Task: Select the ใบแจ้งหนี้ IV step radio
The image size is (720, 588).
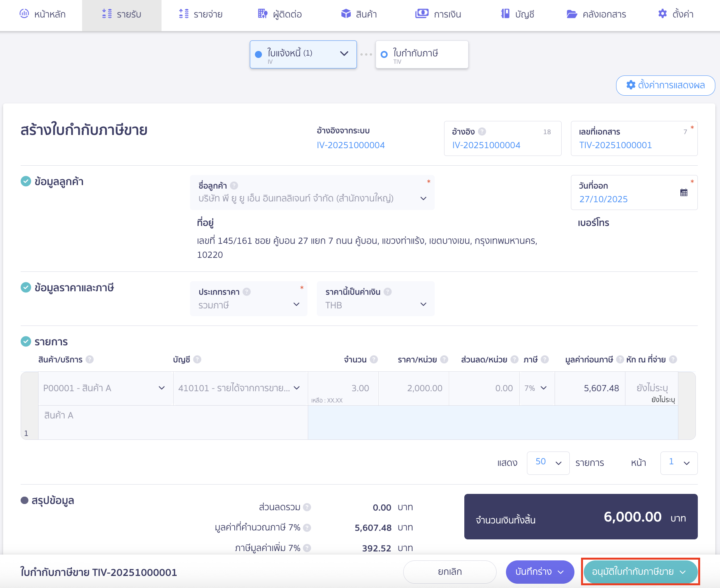Action: (258, 54)
